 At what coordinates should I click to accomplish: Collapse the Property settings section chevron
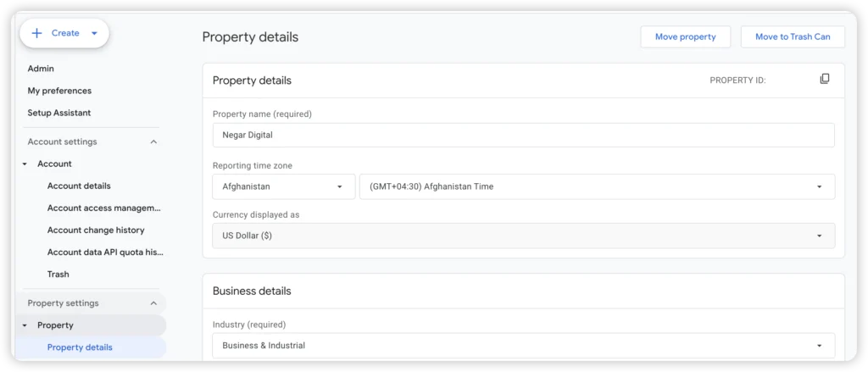(154, 303)
